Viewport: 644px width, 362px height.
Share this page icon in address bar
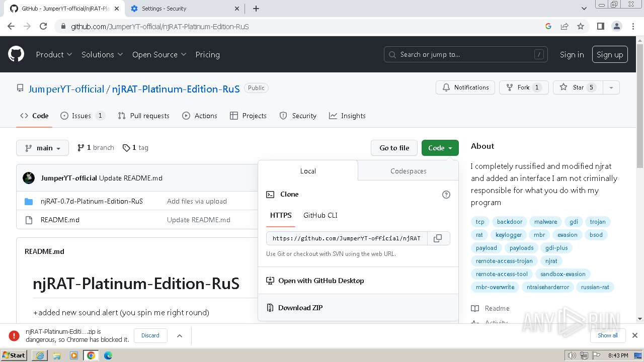[x=565, y=26]
